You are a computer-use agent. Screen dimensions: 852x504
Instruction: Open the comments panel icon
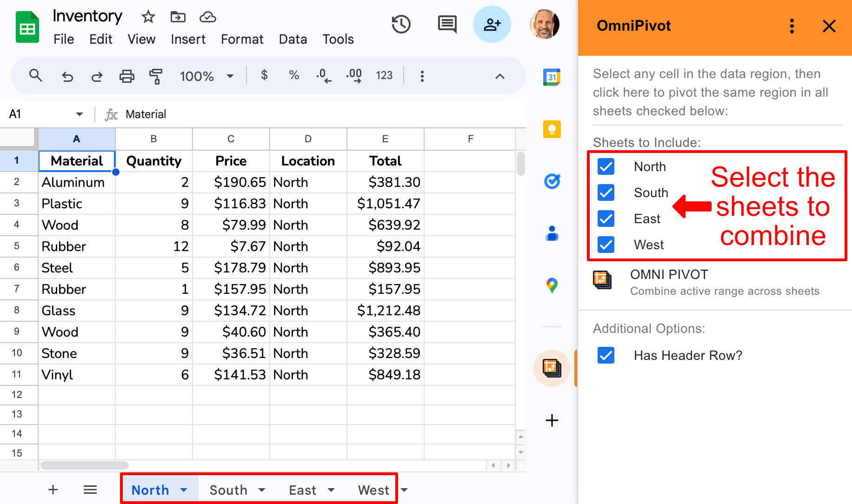pyautogui.click(x=447, y=25)
